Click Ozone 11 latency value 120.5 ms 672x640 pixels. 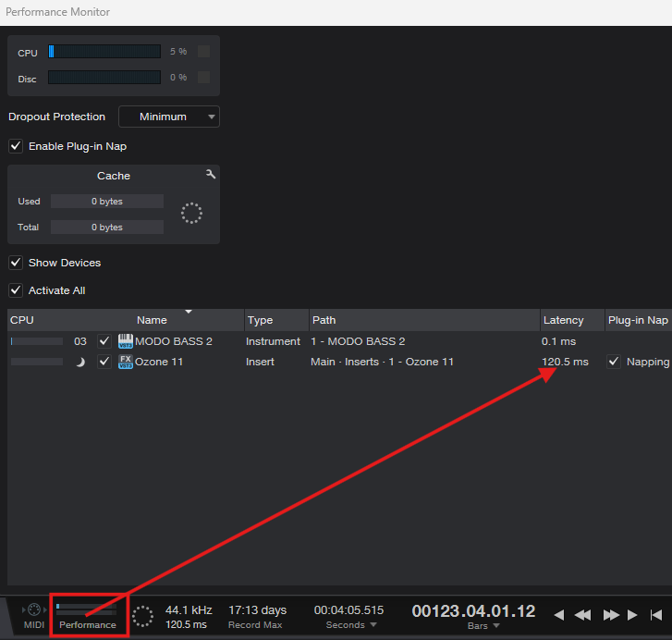pyautogui.click(x=565, y=362)
